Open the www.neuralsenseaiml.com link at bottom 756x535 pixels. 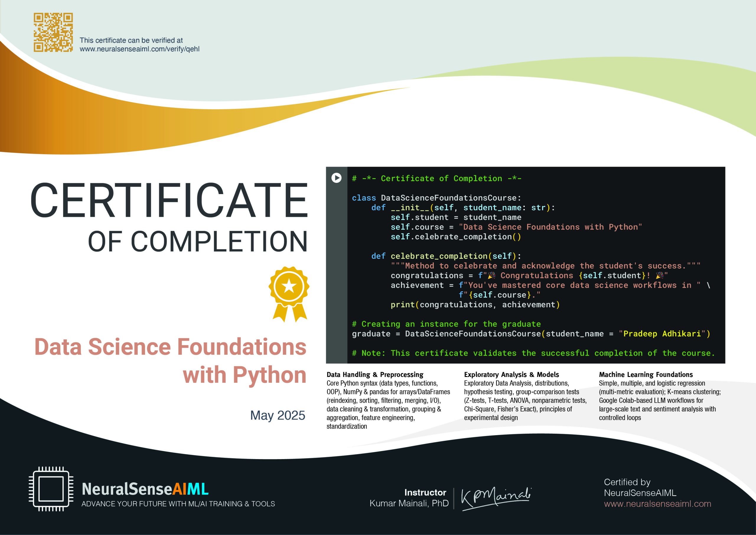click(657, 504)
